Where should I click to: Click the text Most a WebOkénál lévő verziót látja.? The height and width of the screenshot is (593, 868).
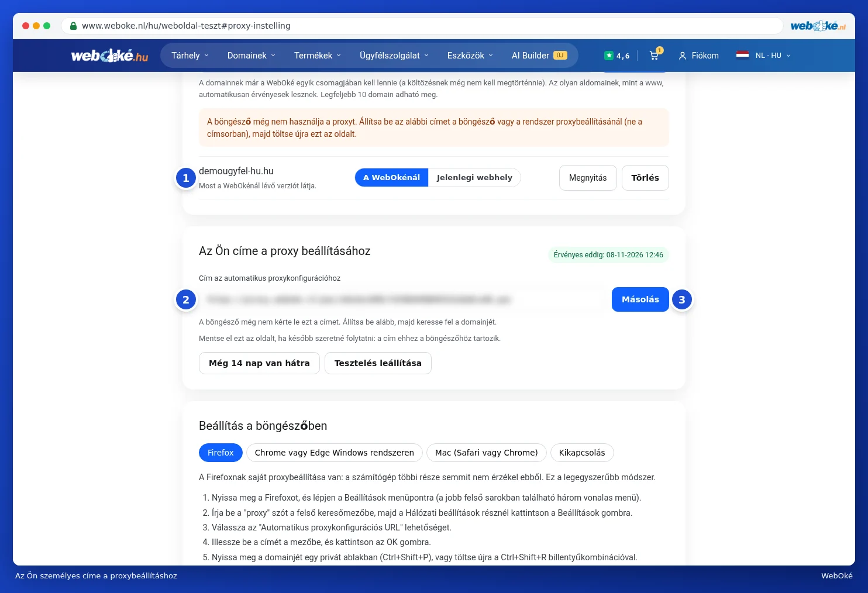tap(257, 186)
